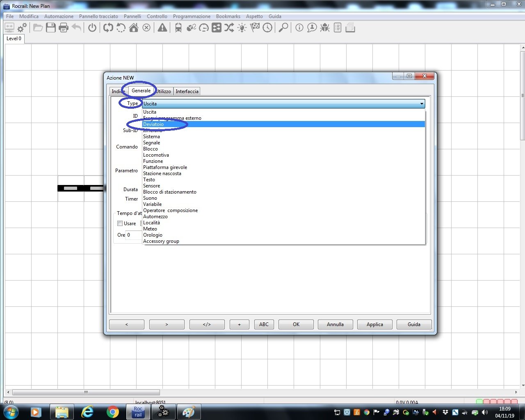
Task: Click the light bulb toolbar icon
Action: tap(242, 28)
